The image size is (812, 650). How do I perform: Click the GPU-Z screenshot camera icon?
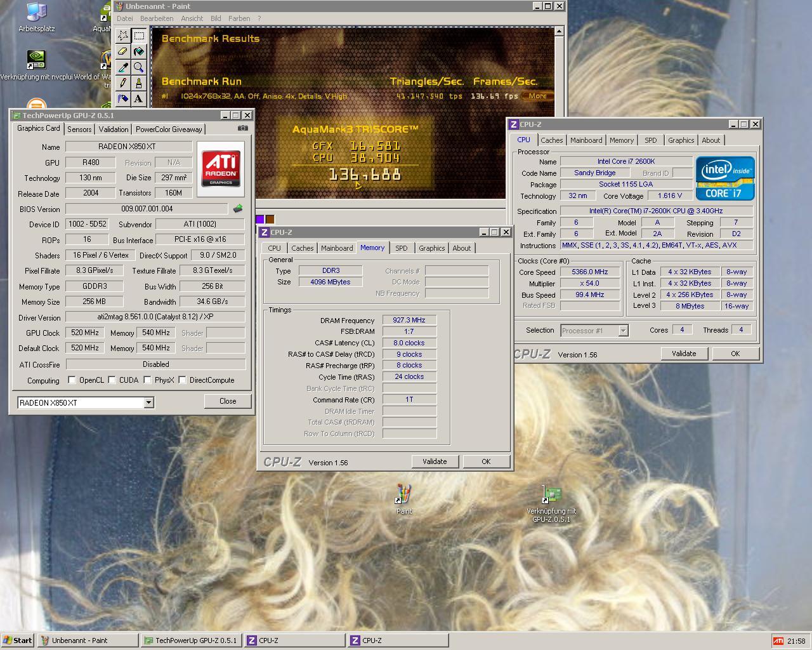pyautogui.click(x=242, y=128)
